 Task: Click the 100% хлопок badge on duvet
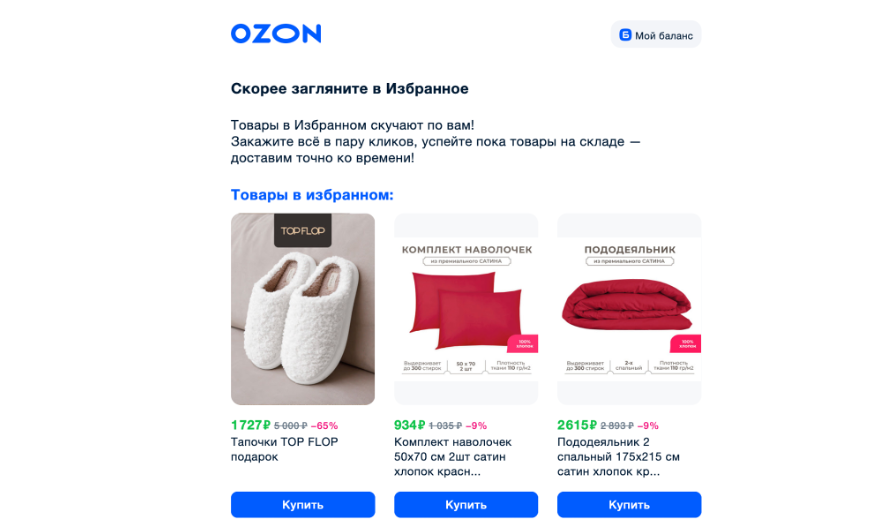point(686,344)
